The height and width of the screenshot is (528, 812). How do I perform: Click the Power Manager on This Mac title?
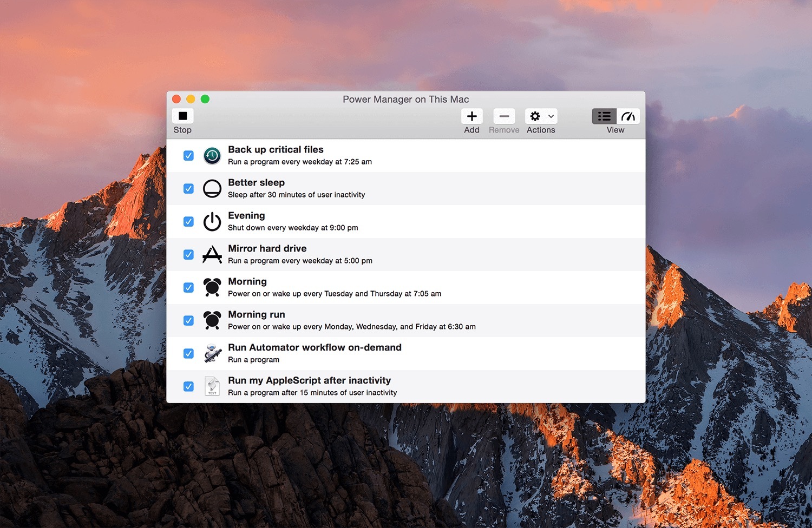click(406, 100)
